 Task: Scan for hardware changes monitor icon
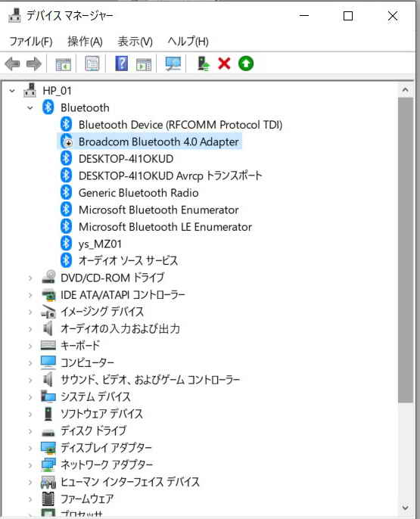pos(173,64)
